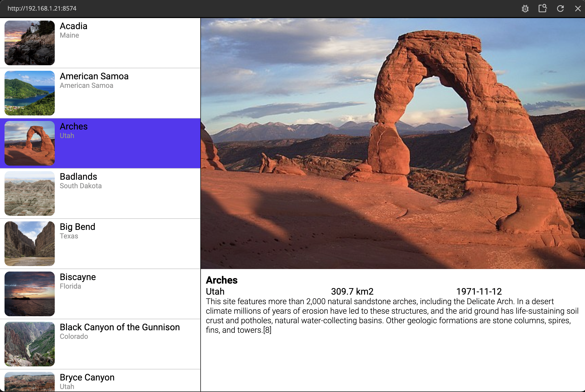Open the Acadia lighthouse thumbnail

(30, 43)
